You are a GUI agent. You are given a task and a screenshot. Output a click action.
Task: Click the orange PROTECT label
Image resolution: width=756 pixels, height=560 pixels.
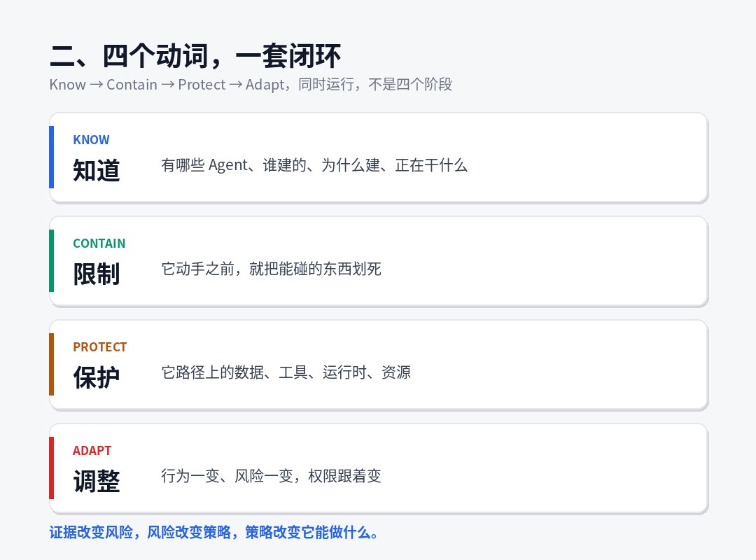[x=100, y=347]
